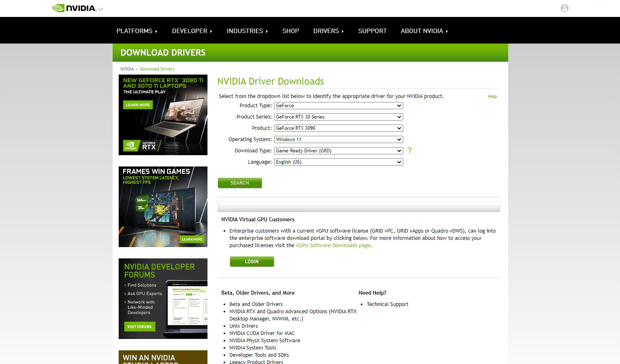Click NVIDIA in the breadcrumb

tap(127, 69)
